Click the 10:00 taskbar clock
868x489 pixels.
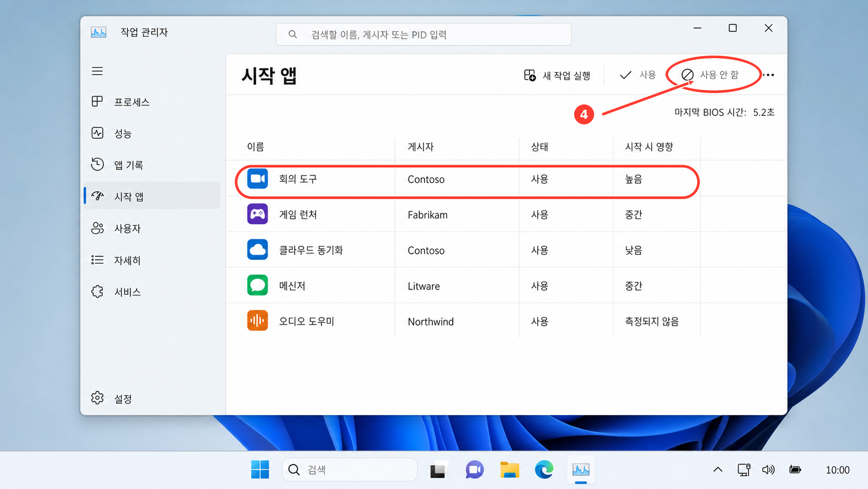837,470
